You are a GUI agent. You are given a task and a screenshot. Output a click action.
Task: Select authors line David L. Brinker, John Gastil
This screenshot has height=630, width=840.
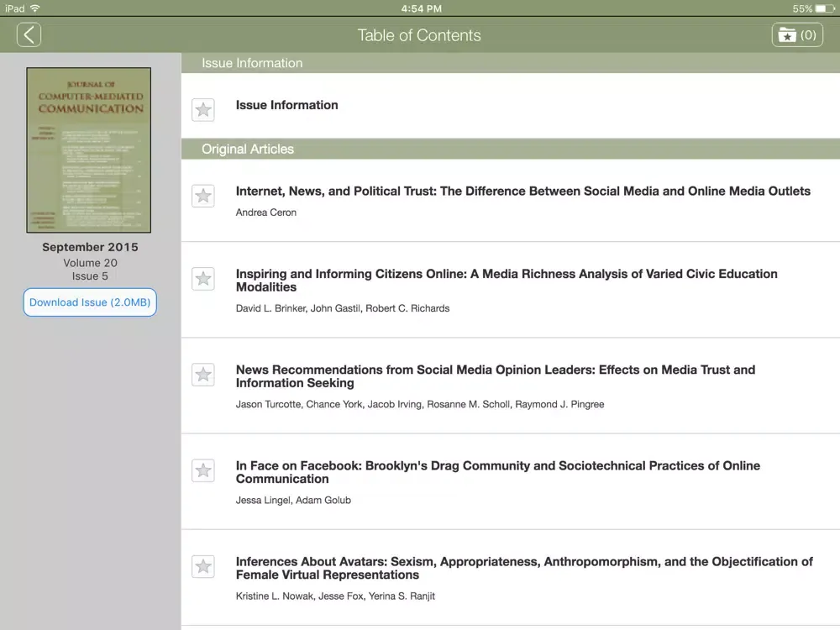(343, 308)
